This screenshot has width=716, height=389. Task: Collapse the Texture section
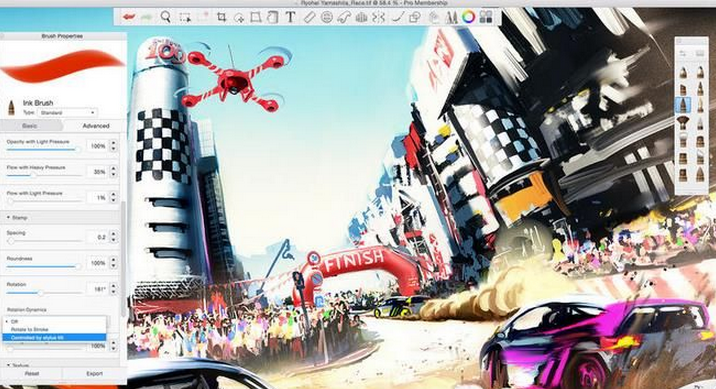8,365
